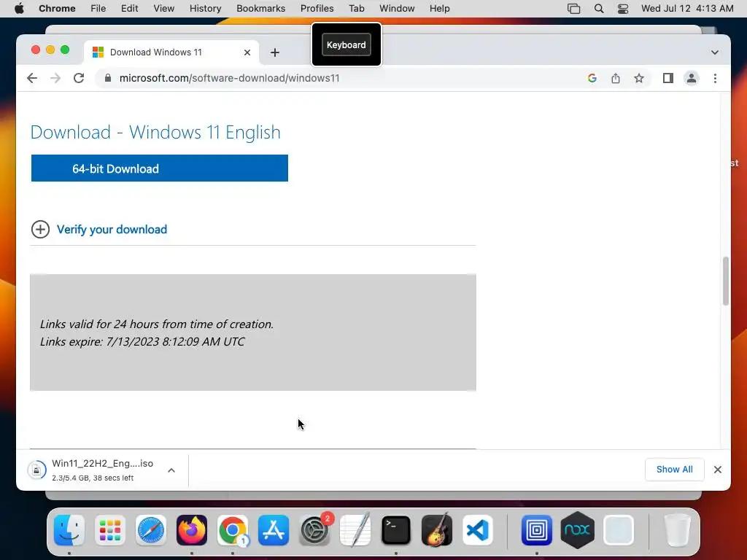747x560 pixels.
Task: Open the Trash from the Dock
Action: [x=677, y=529]
